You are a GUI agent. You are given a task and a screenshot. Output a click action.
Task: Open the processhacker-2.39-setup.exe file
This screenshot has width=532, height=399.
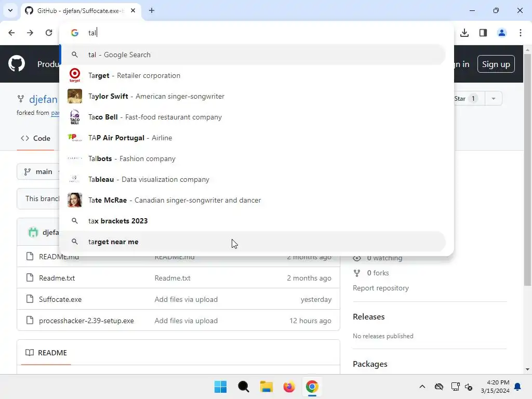click(x=87, y=321)
